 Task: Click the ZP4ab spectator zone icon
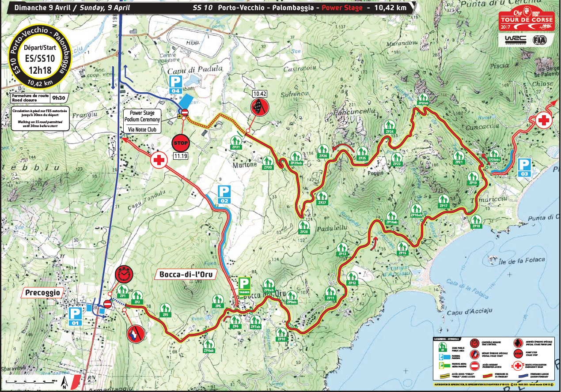coord(209,345)
